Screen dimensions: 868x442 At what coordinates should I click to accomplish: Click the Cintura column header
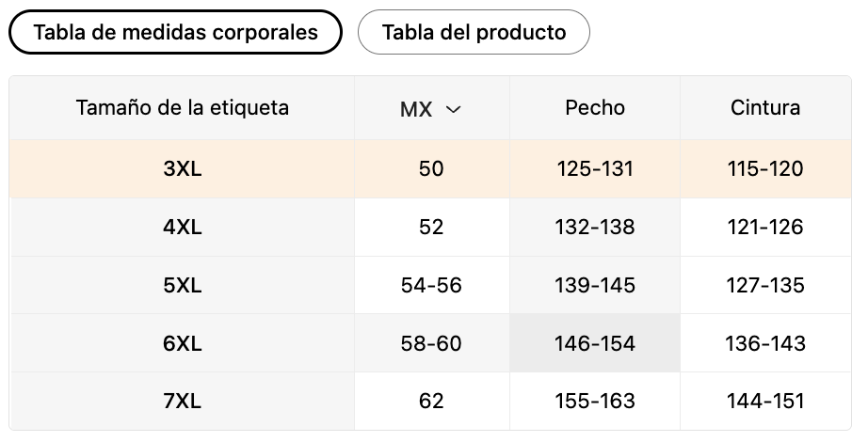click(765, 108)
